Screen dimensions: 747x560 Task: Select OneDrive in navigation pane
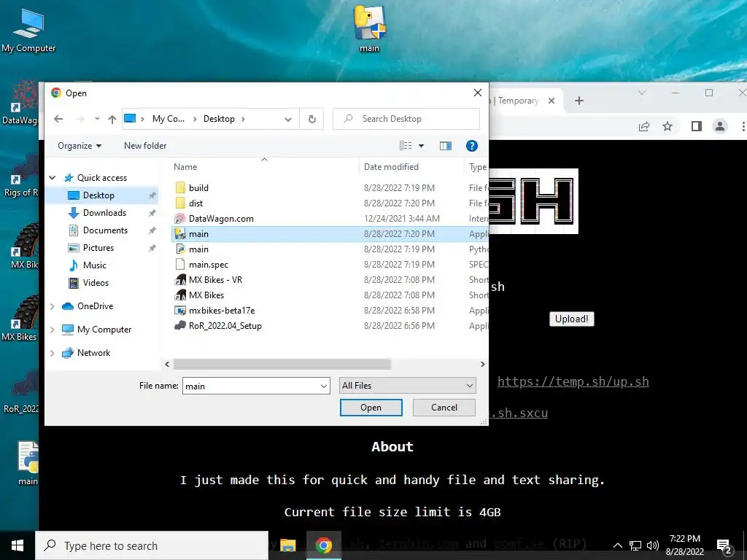[x=96, y=306]
